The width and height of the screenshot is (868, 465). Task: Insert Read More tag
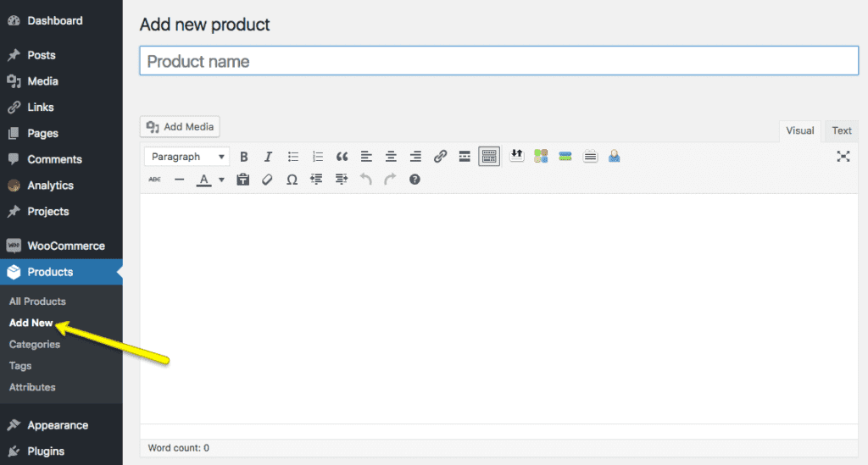pos(465,157)
